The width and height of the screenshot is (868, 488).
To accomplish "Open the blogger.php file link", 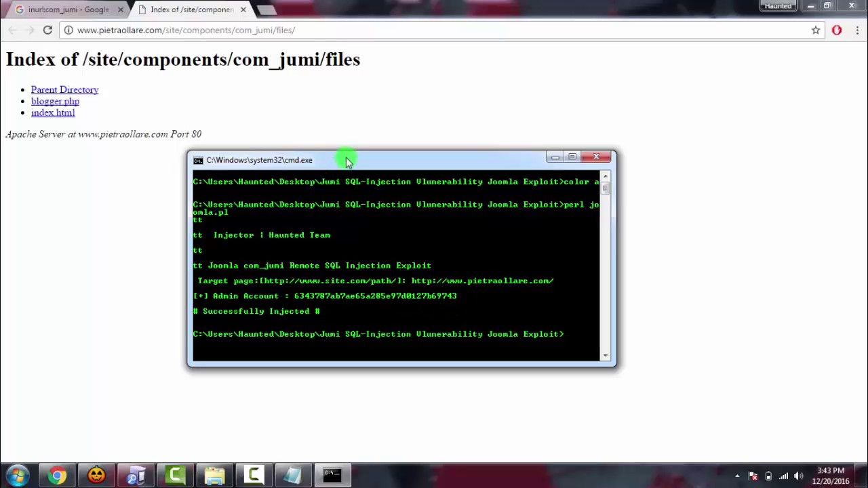I will point(55,101).
